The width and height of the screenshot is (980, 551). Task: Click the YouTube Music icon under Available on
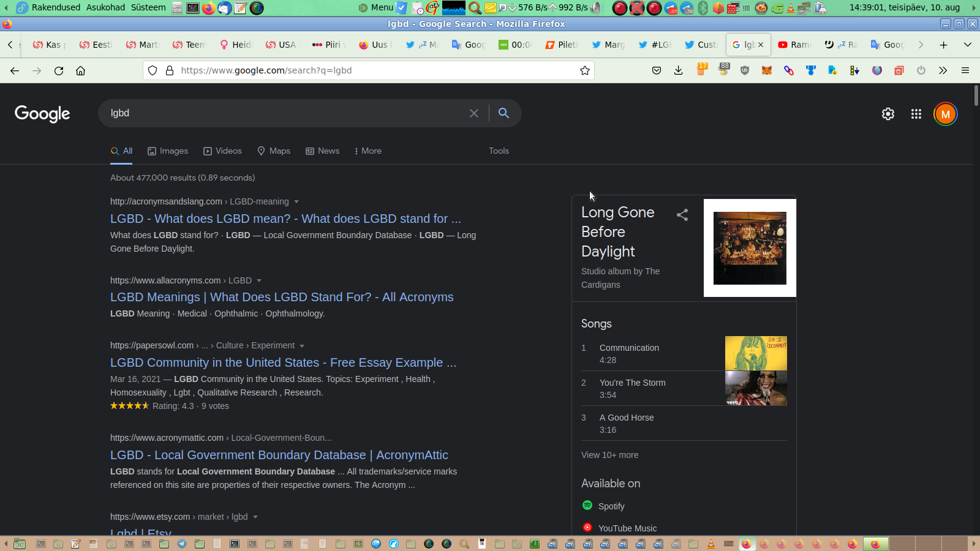pos(587,528)
